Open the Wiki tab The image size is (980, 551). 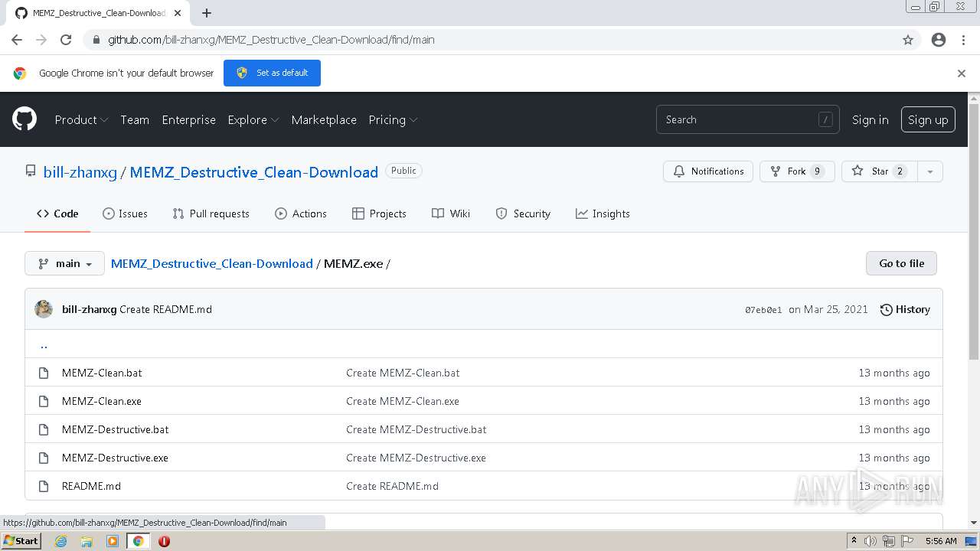click(x=451, y=214)
